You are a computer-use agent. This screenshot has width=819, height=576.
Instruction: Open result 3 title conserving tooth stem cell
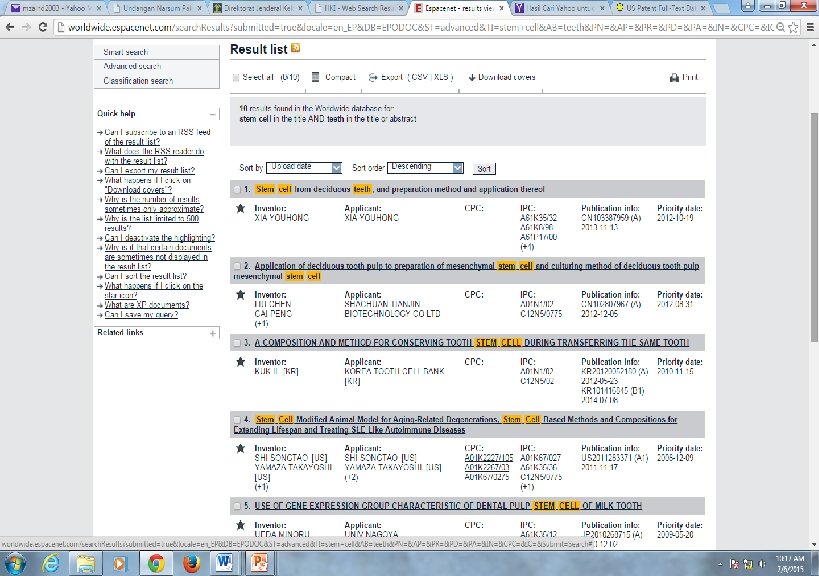[472, 343]
